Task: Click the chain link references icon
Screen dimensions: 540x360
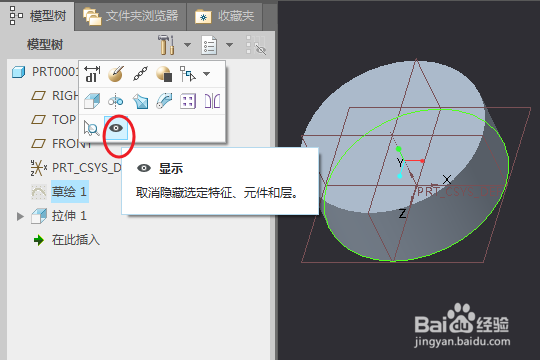Action: 140,74
